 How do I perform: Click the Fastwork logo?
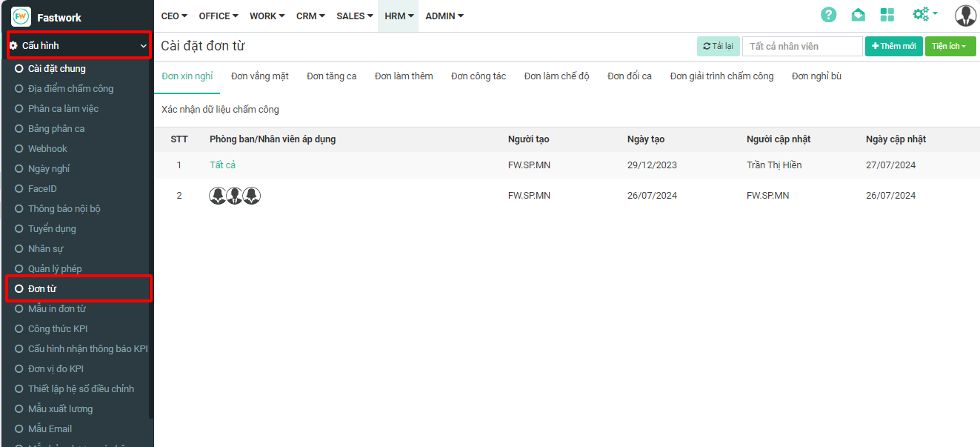[x=21, y=16]
